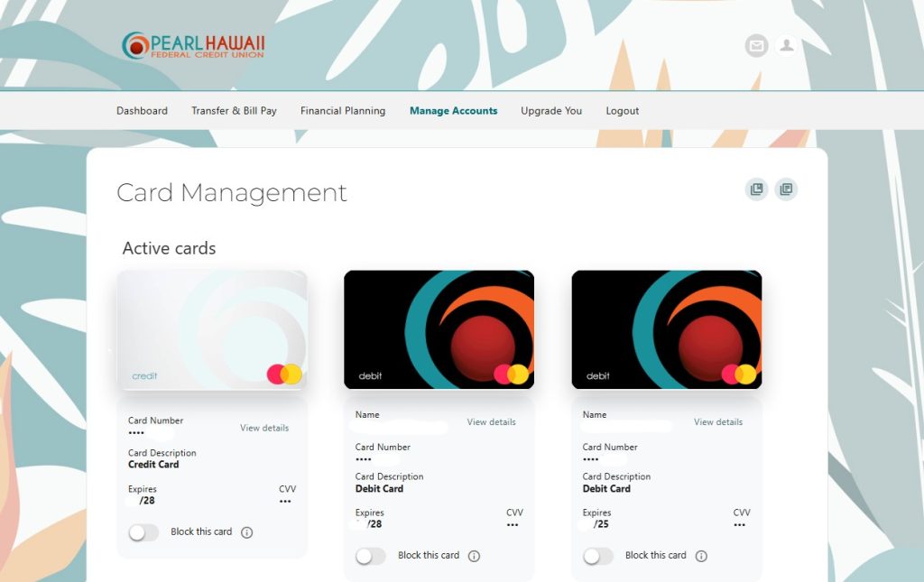Open the Upgrade You menu item
This screenshot has width=924, height=582.
[551, 111]
